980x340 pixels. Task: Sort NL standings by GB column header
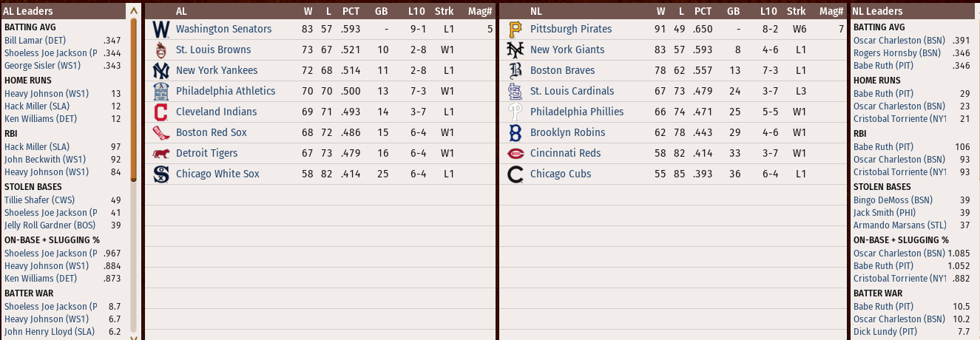(x=733, y=11)
